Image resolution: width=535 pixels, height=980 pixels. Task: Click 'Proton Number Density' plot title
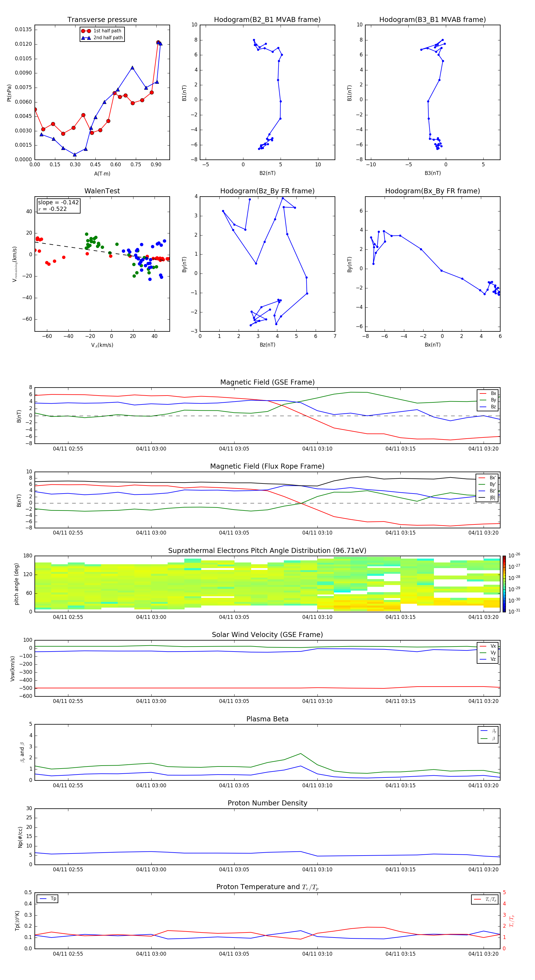point(267,803)
